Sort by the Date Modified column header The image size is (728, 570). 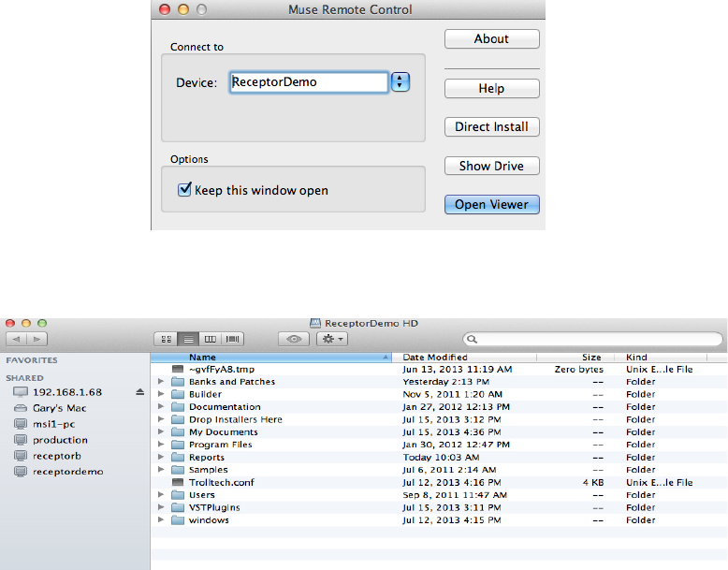pos(464,358)
